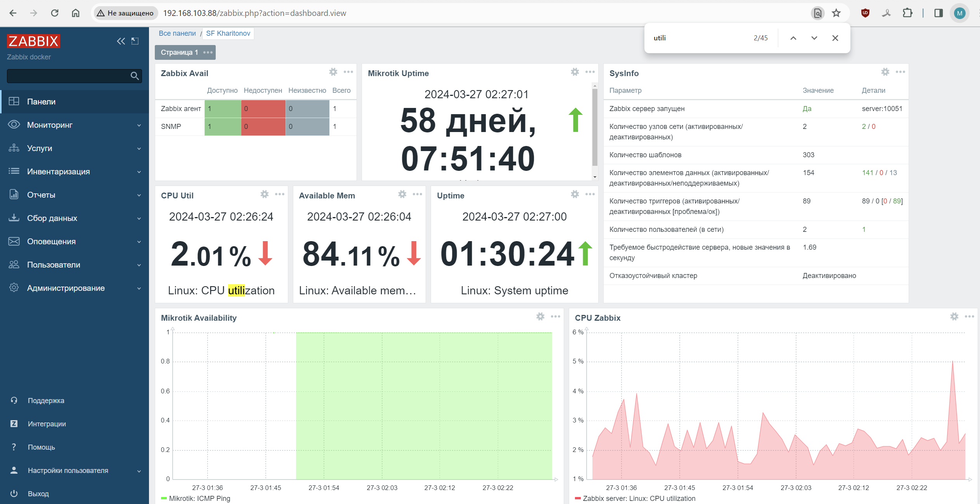
Task: Click gear icon on CPU Util widget
Action: coord(264,194)
